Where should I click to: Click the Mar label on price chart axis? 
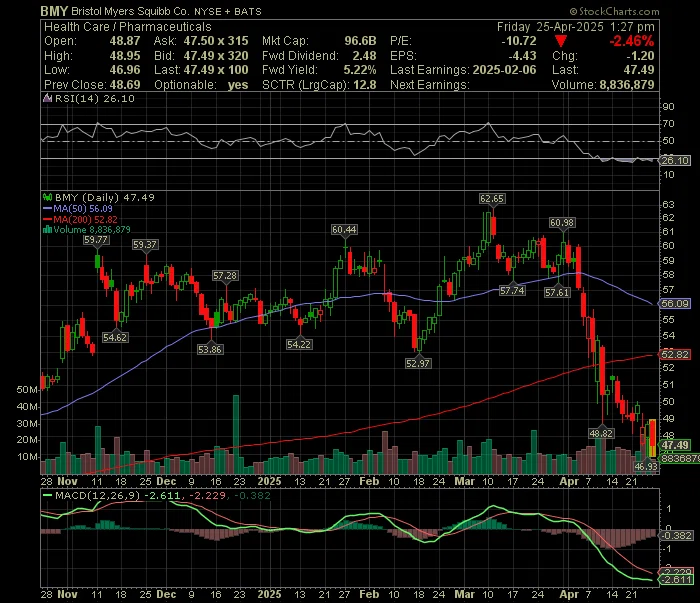pyautogui.click(x=465, y=482)
